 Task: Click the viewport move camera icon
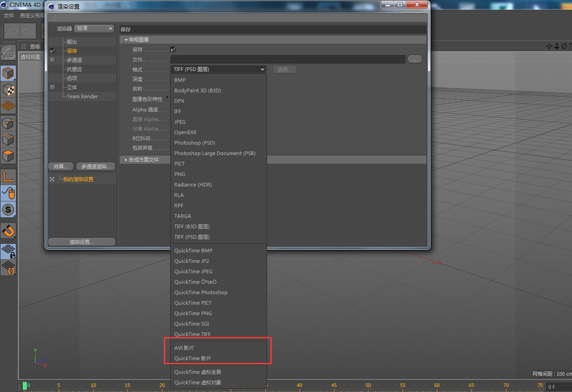[x=549, y=46]
